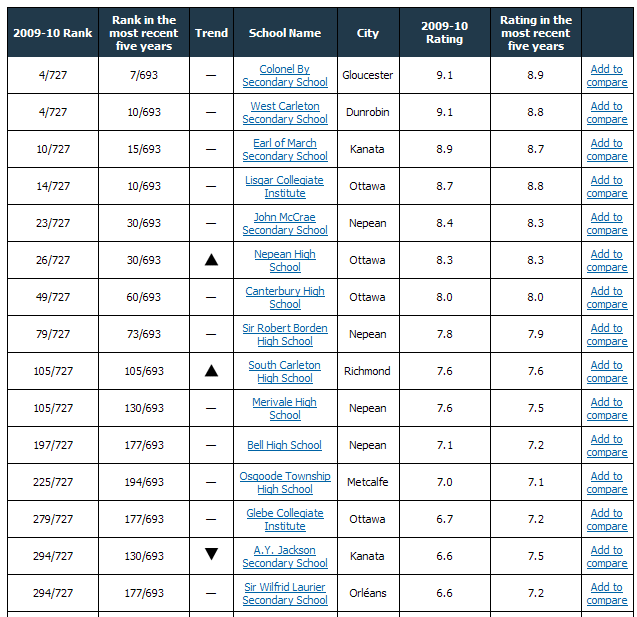Open West Carleton Secondary School page
This screenshot has height=617, width=637.
[284, 113]
